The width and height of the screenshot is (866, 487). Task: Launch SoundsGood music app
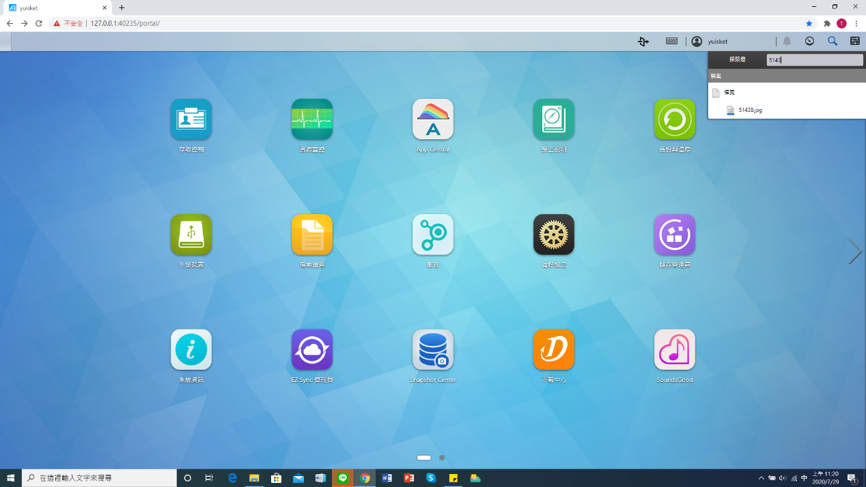[x=674, y=350]
